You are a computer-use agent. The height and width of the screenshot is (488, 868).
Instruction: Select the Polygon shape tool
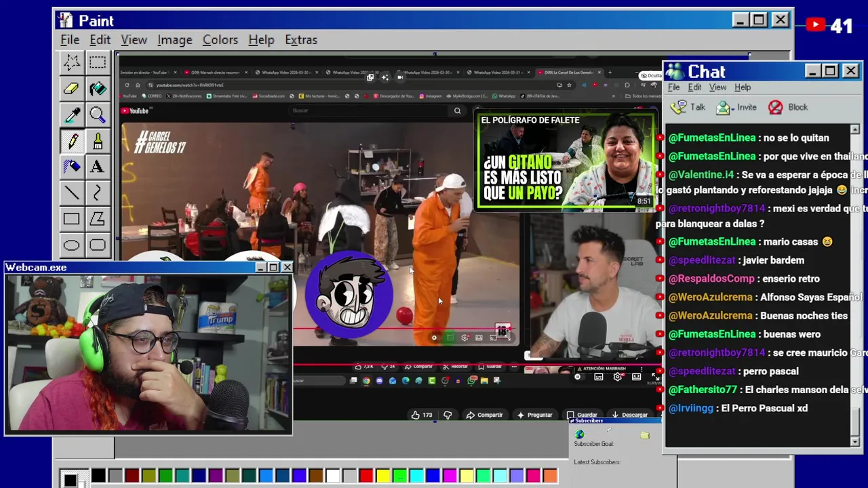98,219
